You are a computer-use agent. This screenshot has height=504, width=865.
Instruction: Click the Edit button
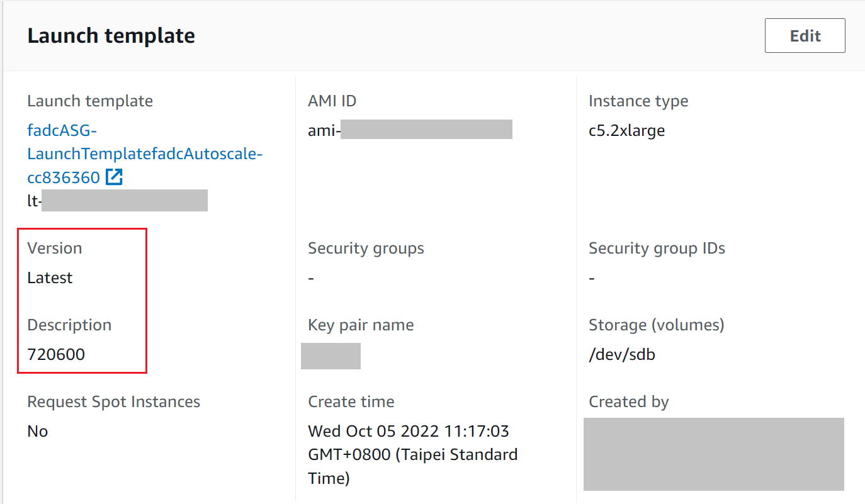click(805, 36)
